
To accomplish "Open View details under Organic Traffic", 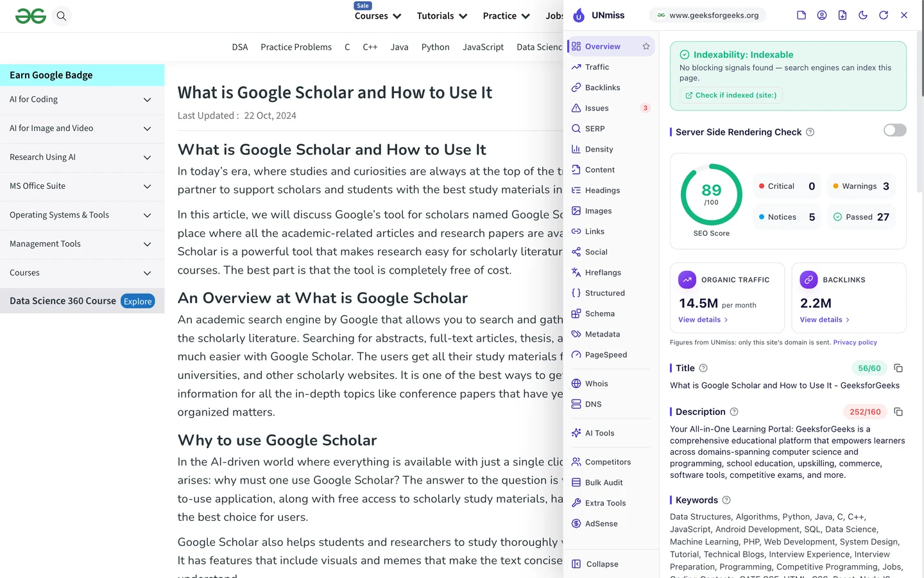I will (x=703, y=320).
